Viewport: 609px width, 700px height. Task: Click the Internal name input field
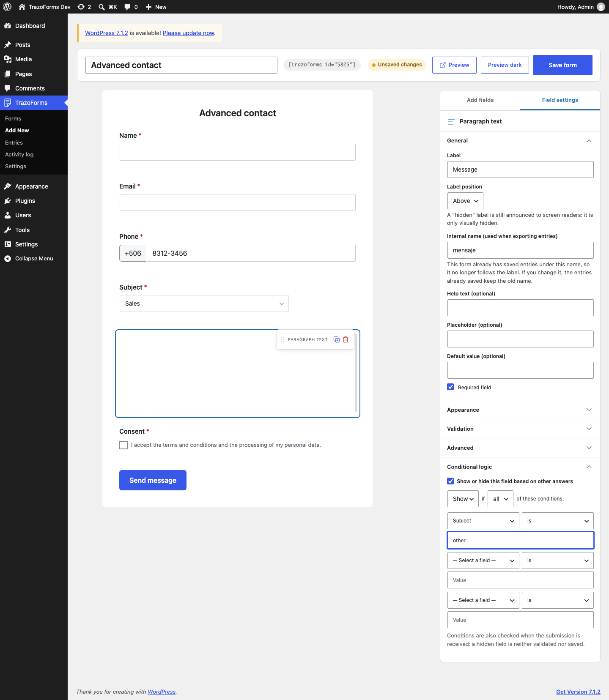521,250
